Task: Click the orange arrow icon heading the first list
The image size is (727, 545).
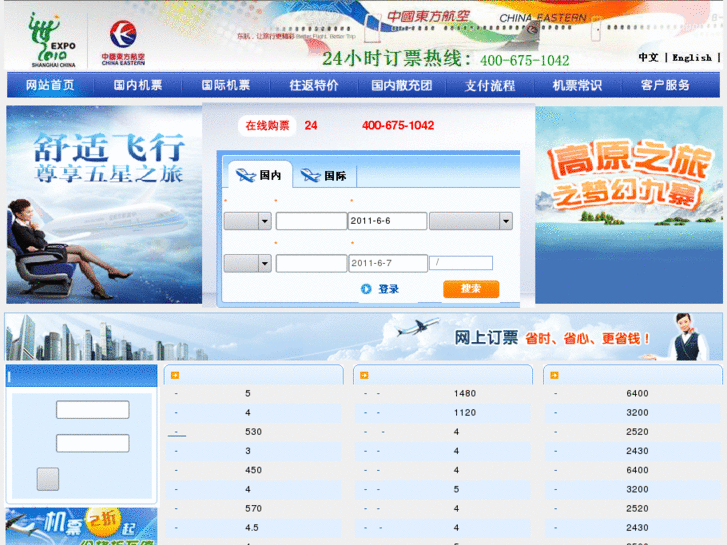Action: click(175, 375)
